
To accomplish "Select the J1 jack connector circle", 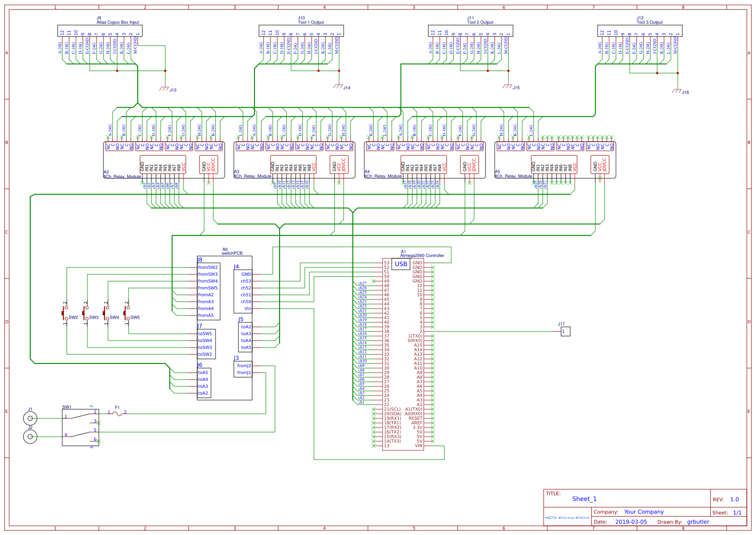I will tap(30, 418).
